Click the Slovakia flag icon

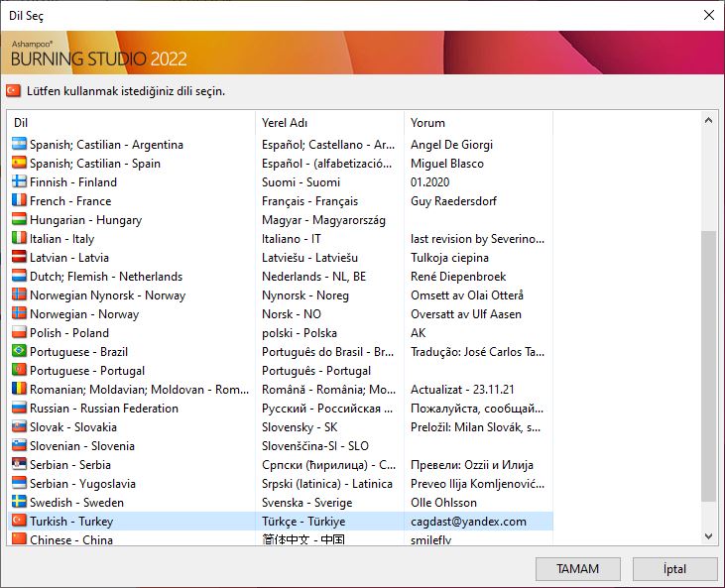coord(19,426)
